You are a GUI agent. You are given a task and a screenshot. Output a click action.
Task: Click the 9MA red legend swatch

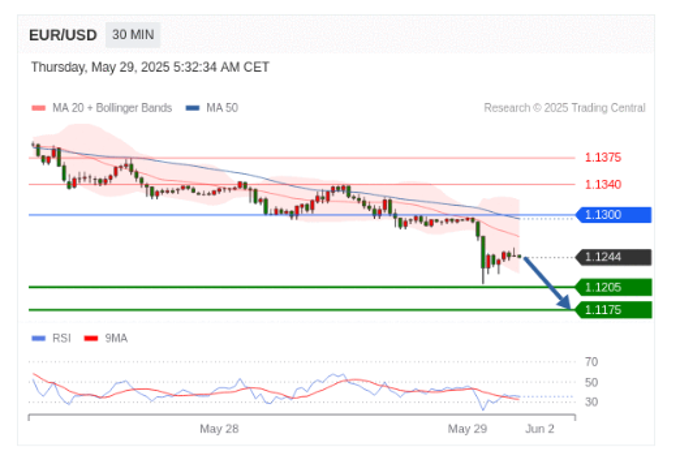coord(91,338)
